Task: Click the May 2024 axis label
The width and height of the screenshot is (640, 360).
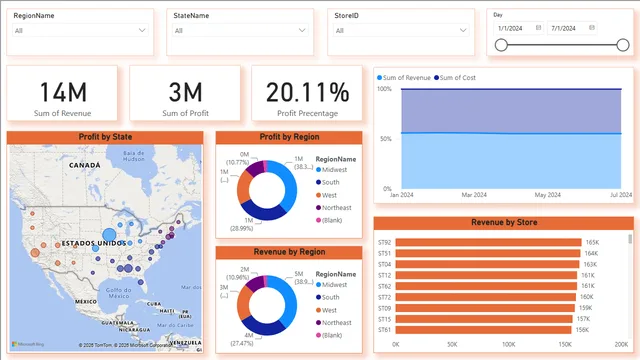Action: pos(547,195)
